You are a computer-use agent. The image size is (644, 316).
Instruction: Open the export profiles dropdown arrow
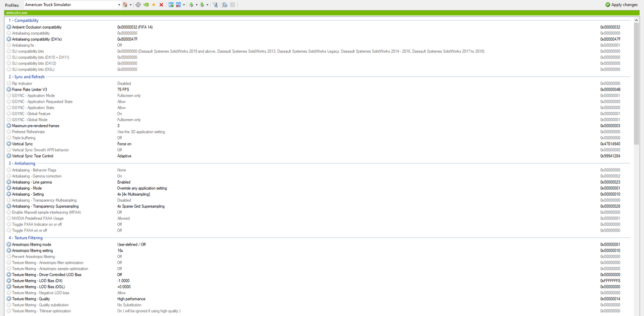click(197, 5)
